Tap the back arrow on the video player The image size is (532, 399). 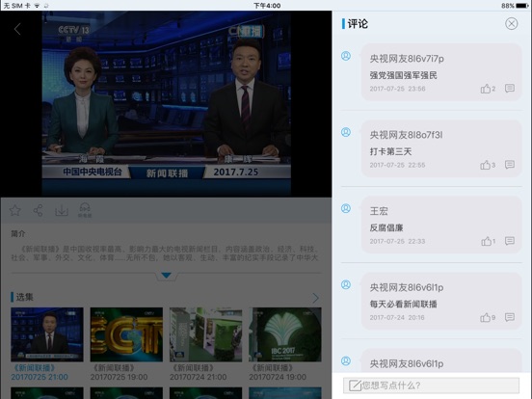17,29
